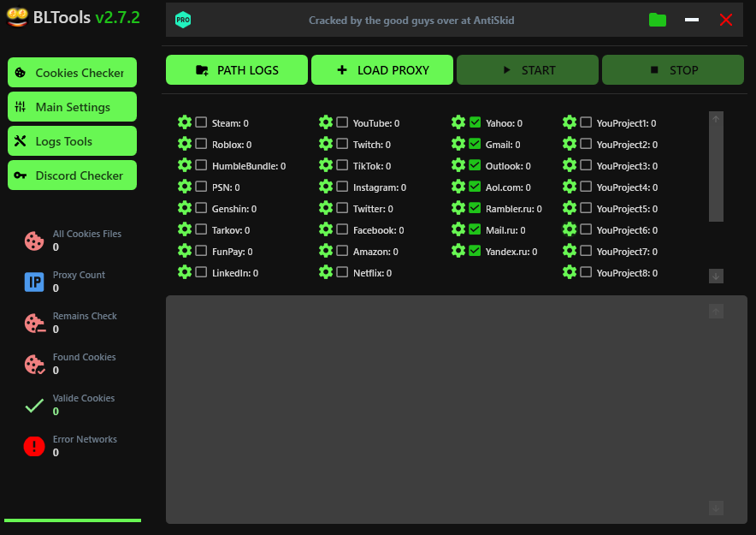Screen dimensions: 756x535
Task: Uncheck the Mail.ru checkbox
Action: coord(475,229)
